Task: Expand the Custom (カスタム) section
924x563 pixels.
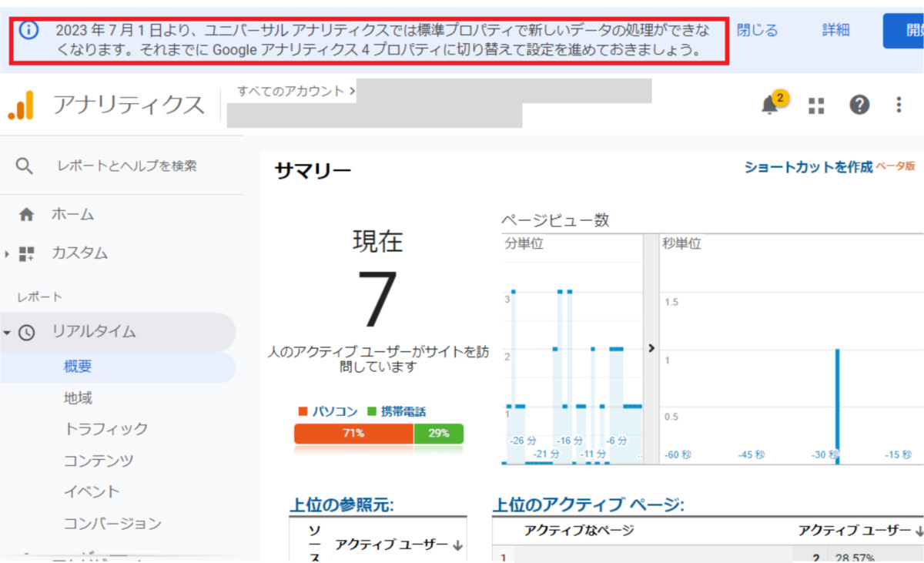Action: pos(8,253)
